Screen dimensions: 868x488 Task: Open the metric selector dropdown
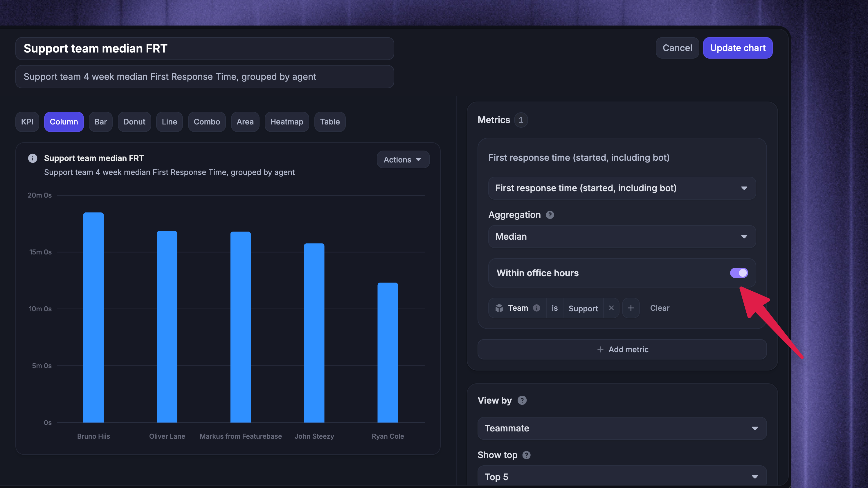622,188
